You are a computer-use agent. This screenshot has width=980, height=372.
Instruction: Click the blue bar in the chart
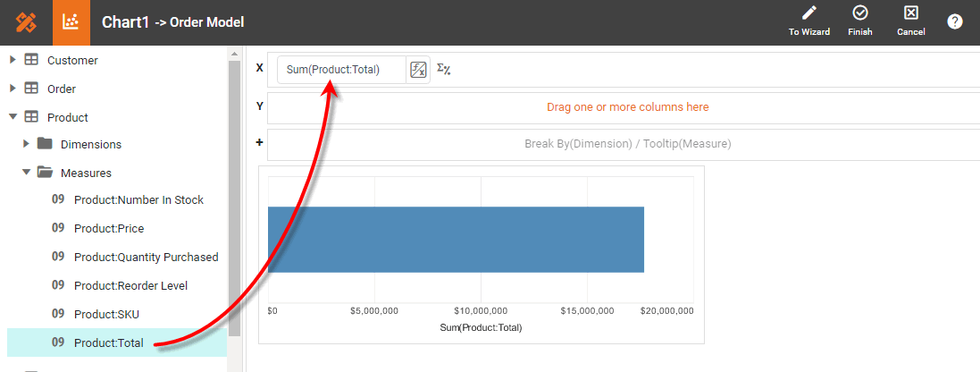(x=456, y=239)
